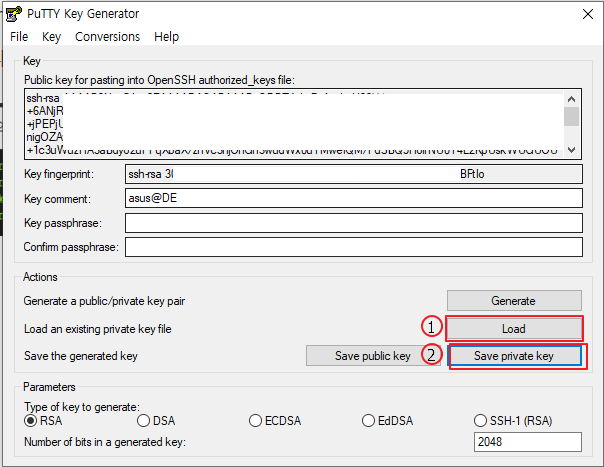Open the Help menu
Screen dimensions: 604x467
pos(166,37)
